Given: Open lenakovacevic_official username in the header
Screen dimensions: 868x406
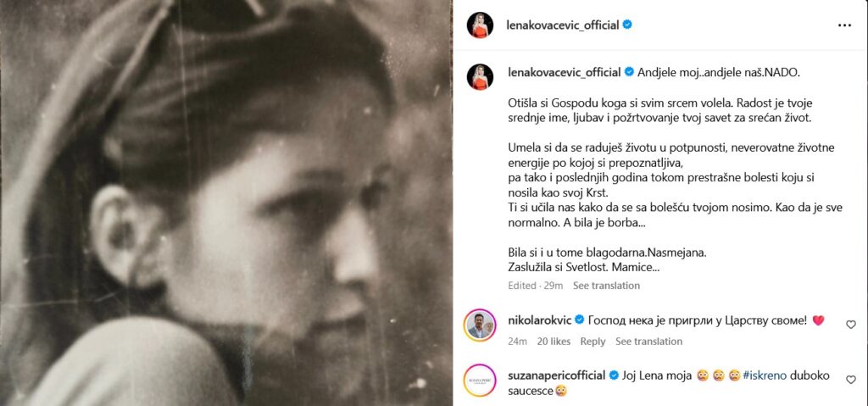Looking at the screenshot, I should (563, 25).
